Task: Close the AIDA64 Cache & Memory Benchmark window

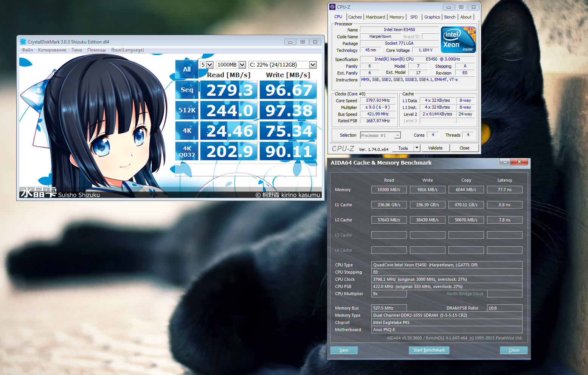Action: (x=519, y=162)
